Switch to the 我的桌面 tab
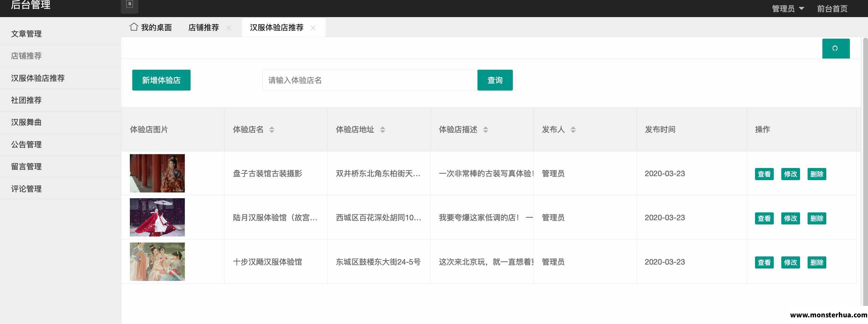 coord(151,27)
